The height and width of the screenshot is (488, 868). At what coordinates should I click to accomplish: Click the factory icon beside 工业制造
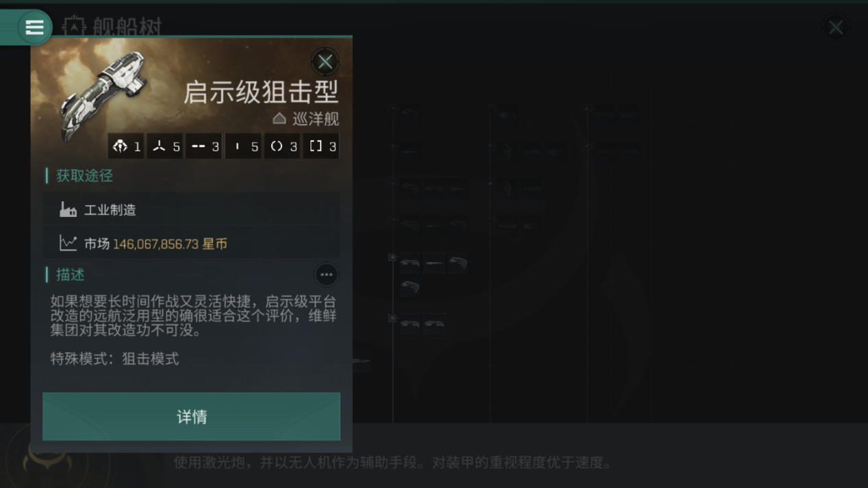click(68, 209)
